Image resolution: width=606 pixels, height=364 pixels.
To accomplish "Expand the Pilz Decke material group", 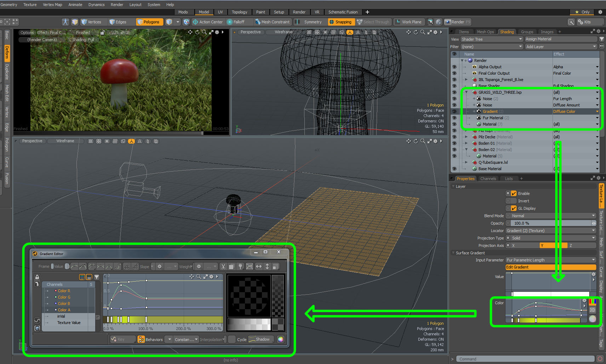I will (466, 137).
